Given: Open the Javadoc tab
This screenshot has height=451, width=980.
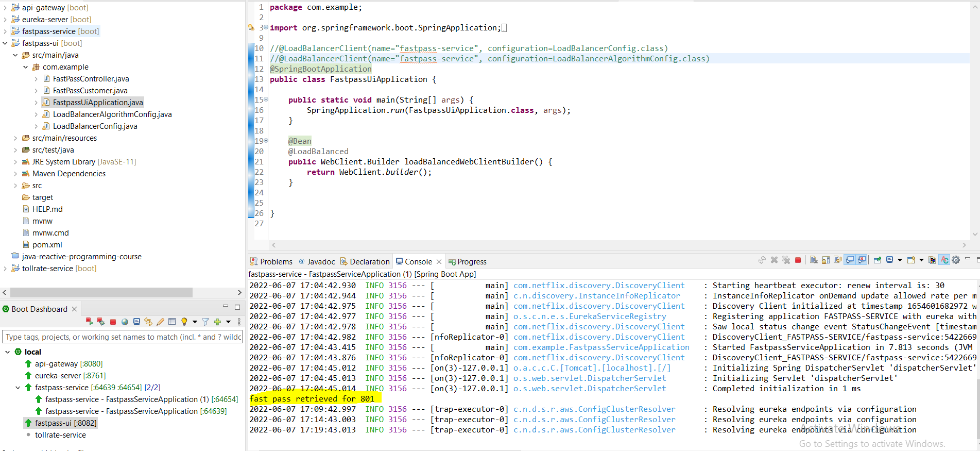Looking at the screenshot, I should 317,262.
